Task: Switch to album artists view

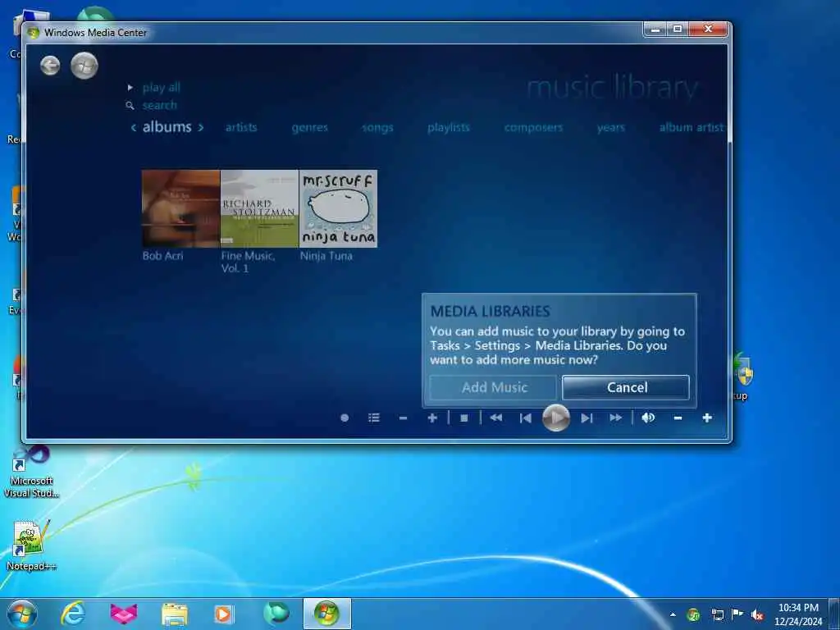Action: (x=691, y=127)
